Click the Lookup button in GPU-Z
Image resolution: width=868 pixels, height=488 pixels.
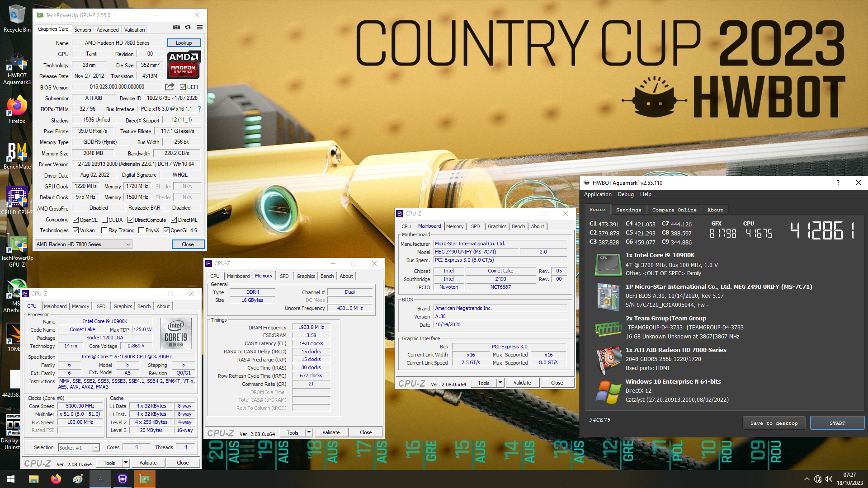click(x=184, y=43)
